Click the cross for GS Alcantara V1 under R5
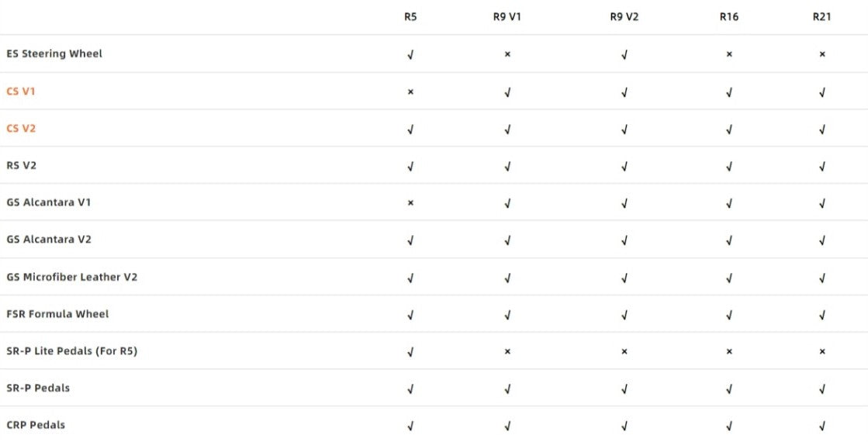This screenshot has height=442, width=868. 410,203
